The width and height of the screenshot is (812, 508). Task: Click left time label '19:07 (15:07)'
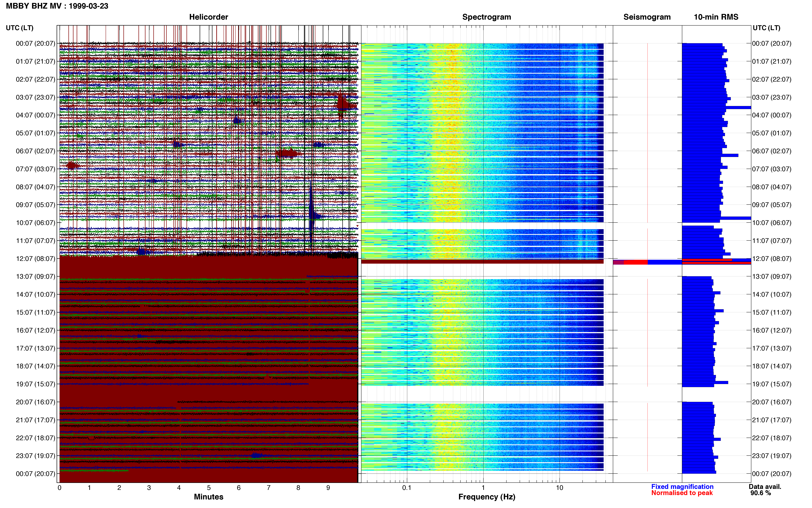[x=36, y=384]
